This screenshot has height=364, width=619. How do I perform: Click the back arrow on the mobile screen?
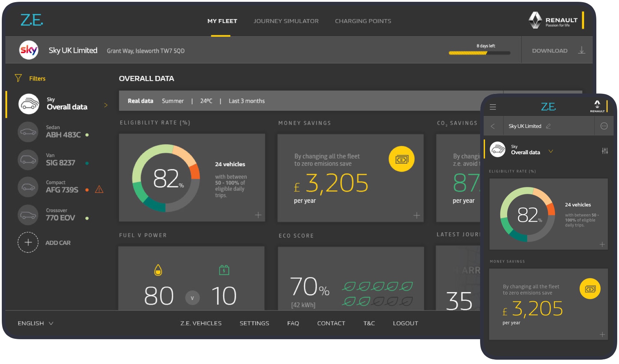[493, 126]
